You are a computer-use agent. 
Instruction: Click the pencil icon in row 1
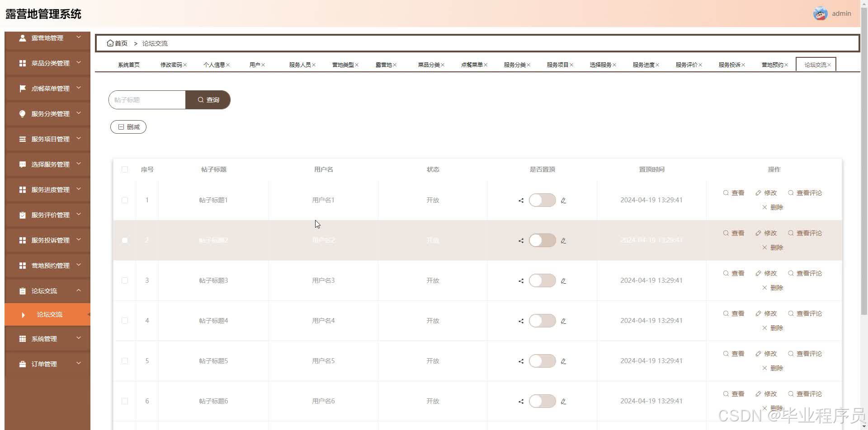coord(563,201)
